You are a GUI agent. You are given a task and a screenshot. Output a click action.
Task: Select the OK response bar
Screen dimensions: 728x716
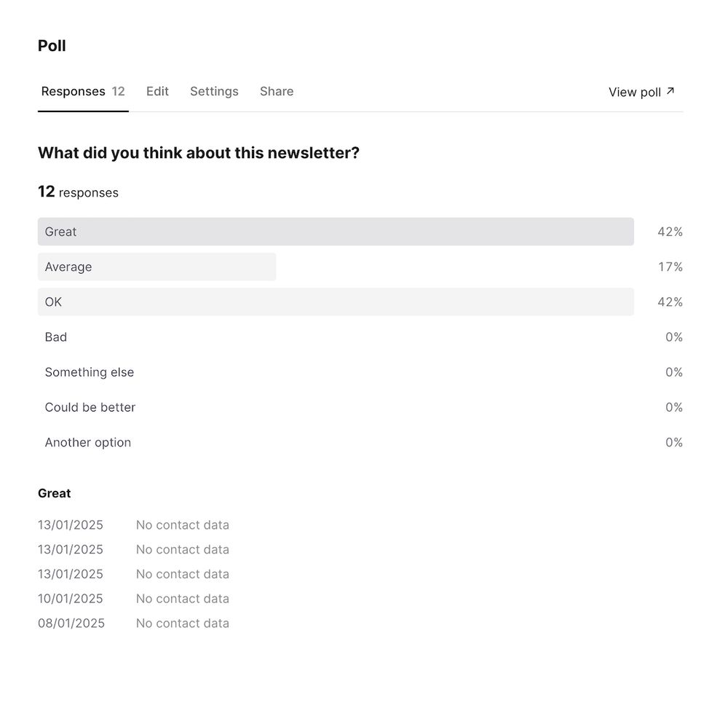click(336, 302)
